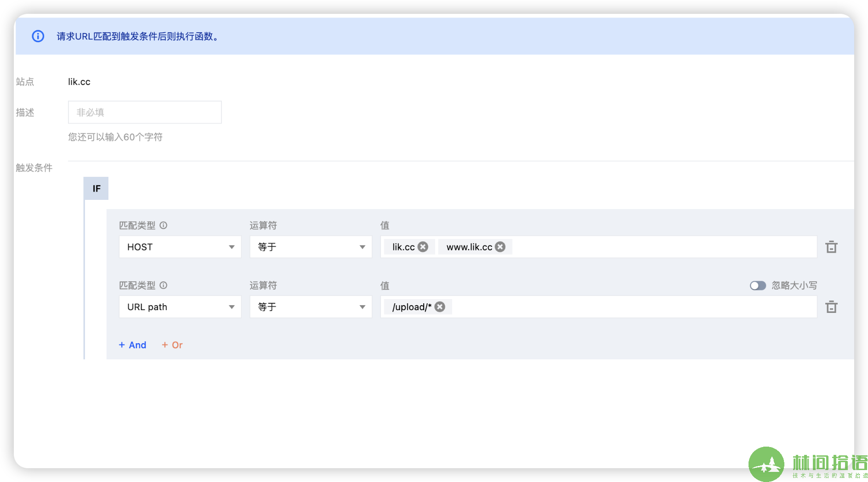868x482 pixels.
Task: Click the 描述 description input field
Action: [x=145, y=112]
